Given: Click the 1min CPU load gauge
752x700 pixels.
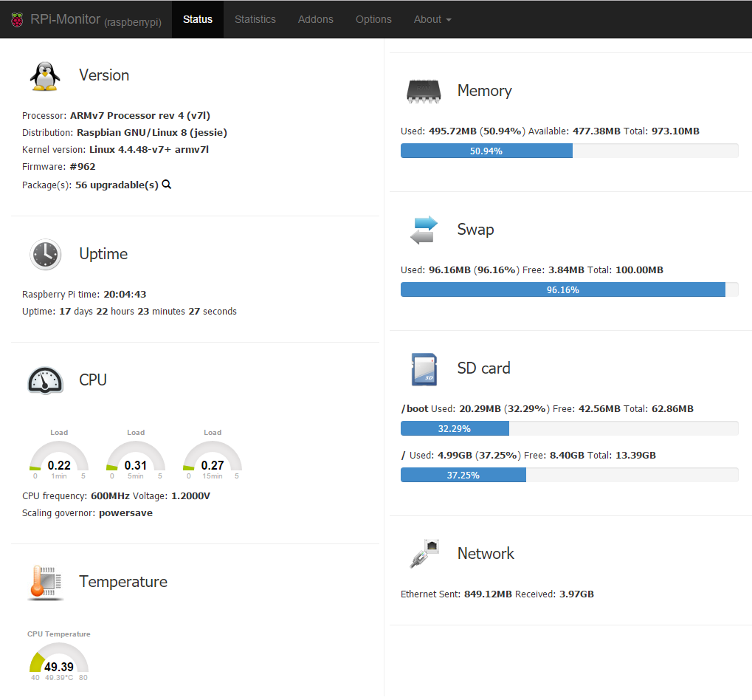Looking at the screenshot, I should 59,458.
